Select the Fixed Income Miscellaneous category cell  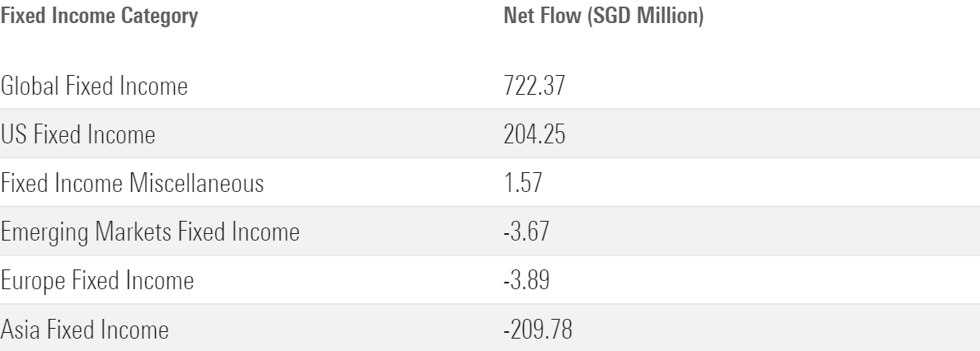point(132,184)
